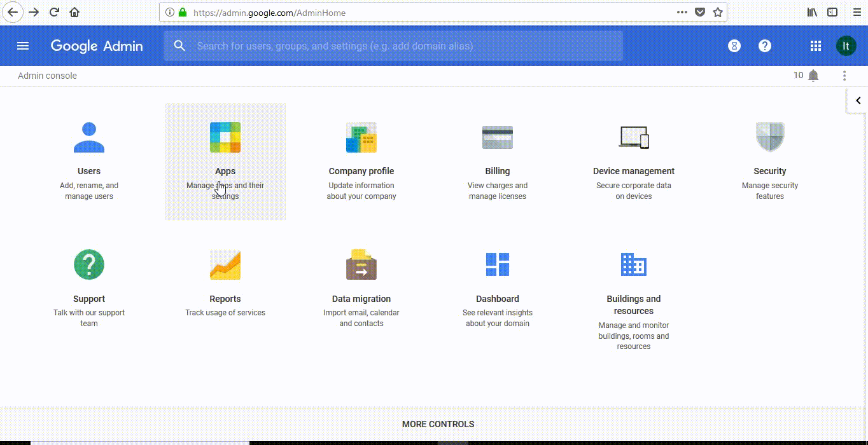Go forward in the browser

coord(34,12)
